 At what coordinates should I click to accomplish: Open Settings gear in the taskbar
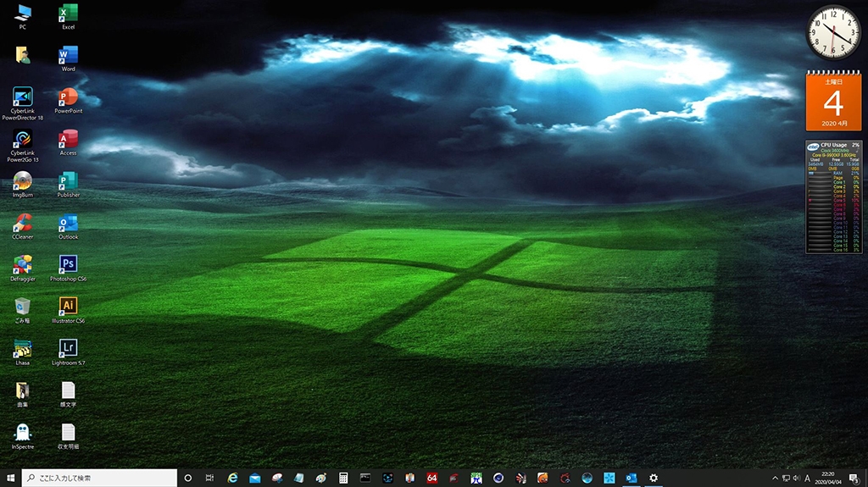click(x=654, y=478)
